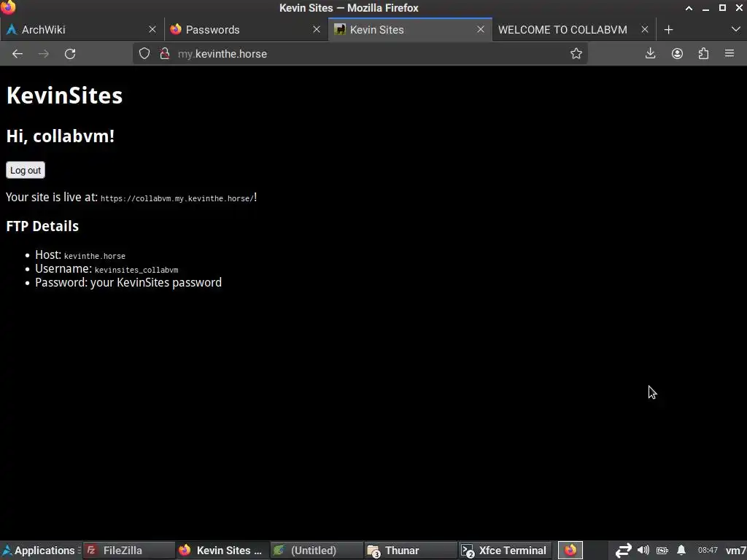Click the Firefox icon in the panel

(x=570, y=551)
